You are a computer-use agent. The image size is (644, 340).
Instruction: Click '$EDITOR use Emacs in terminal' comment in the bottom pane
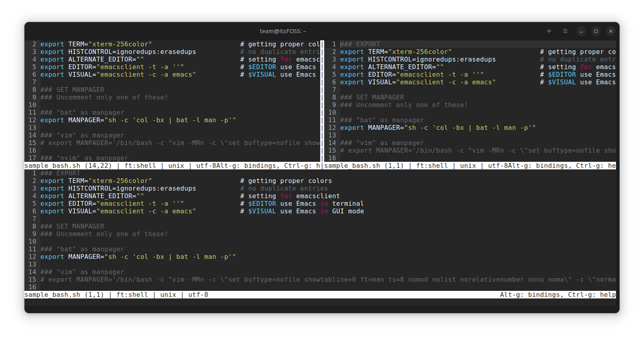click(306, 204)
